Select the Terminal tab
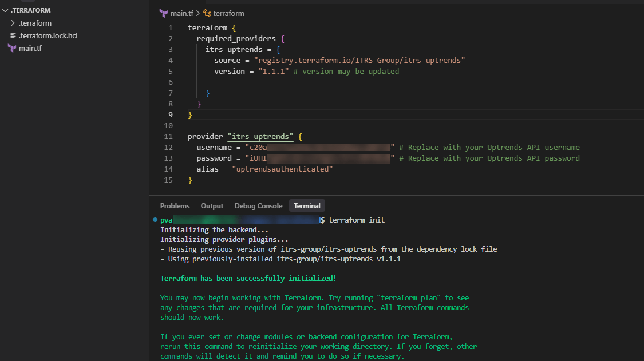 pos(307,206)
